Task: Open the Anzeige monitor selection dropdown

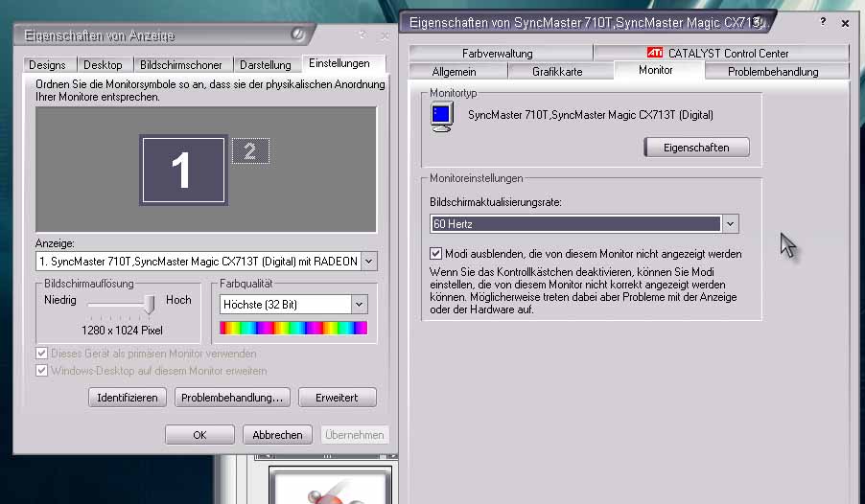Action: point(369,261)
